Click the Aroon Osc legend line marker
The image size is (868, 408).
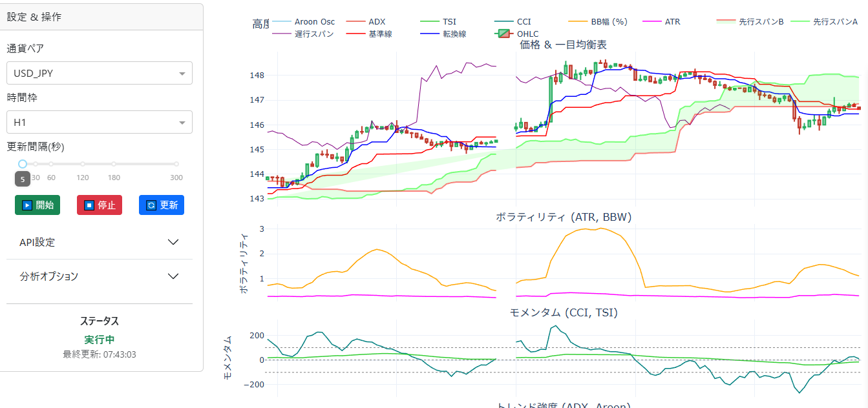point(282,22)
